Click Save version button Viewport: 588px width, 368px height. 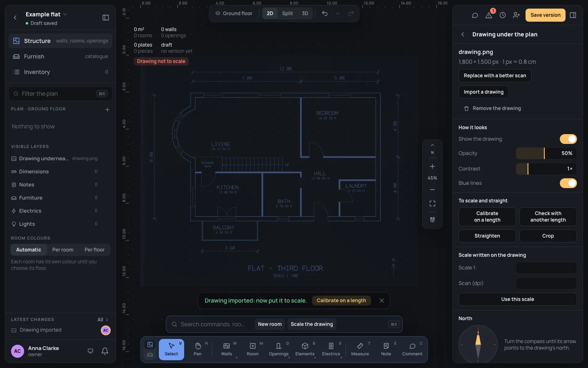[546, 15]
